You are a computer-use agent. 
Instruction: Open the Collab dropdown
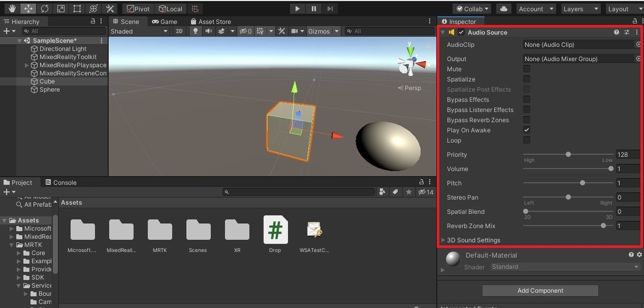coord(472,9)
